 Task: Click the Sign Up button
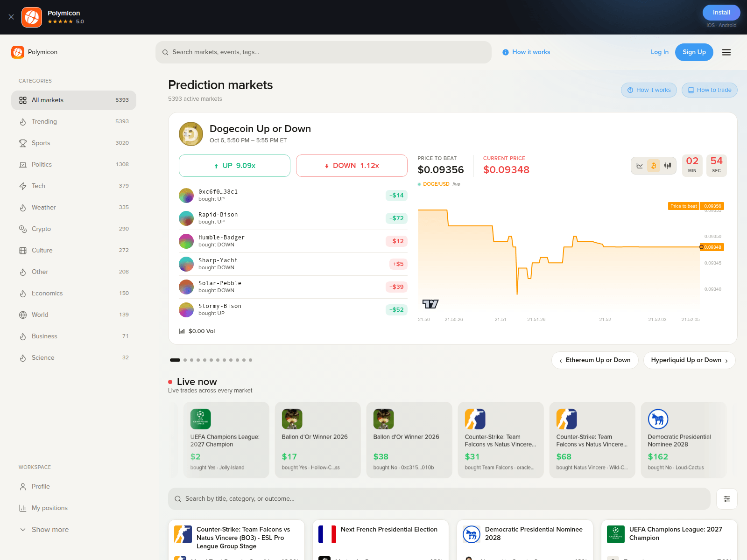[694, 52]
